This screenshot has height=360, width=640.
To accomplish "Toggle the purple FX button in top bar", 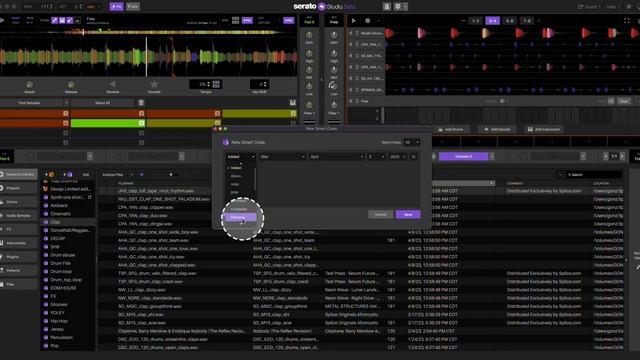I will (116, 7).
